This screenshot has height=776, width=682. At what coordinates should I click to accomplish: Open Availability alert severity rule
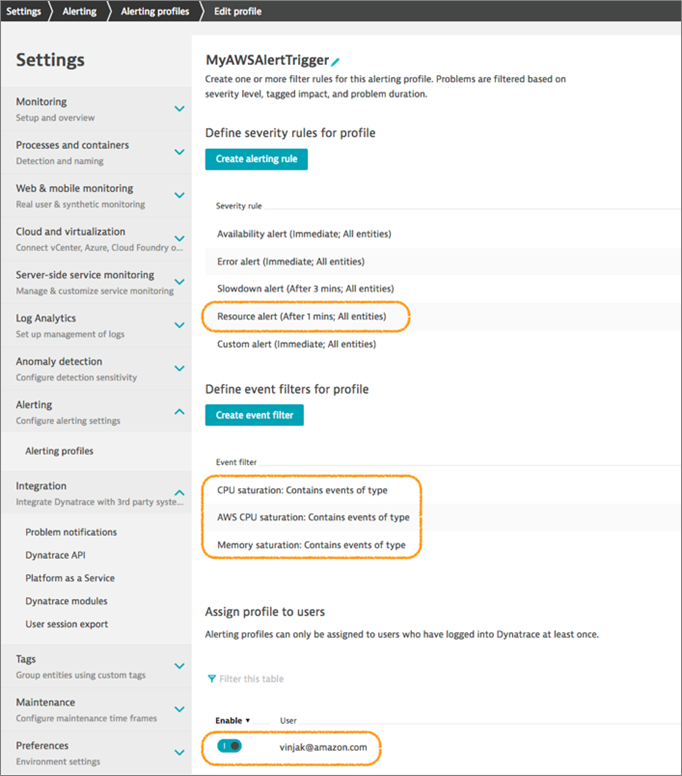pos(304,234)
